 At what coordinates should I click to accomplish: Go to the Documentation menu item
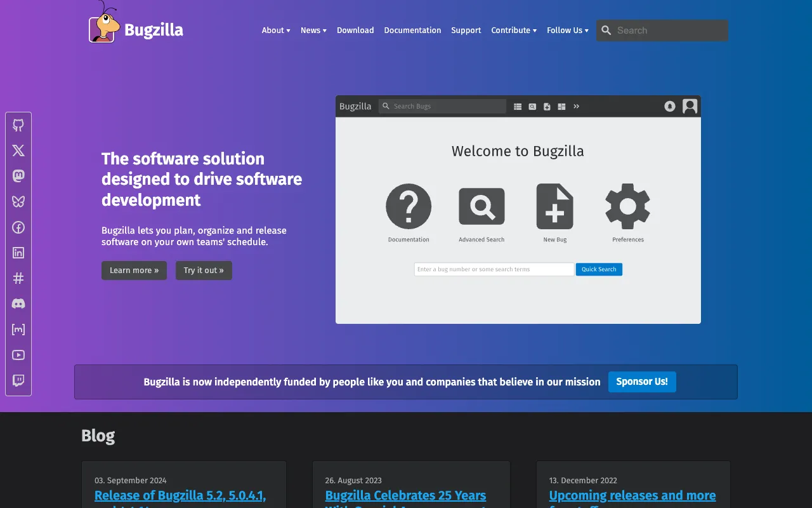pyautogui.click(x=412, y=30)
